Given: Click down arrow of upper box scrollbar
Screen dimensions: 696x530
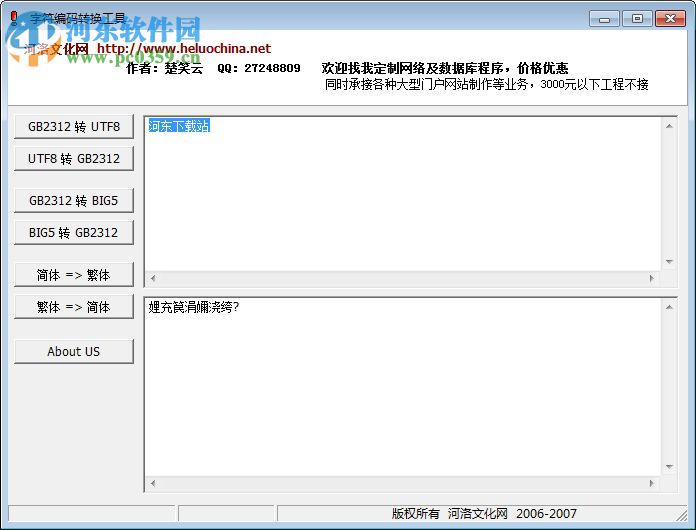Looking at the screenshot, I should coord(669,262).
